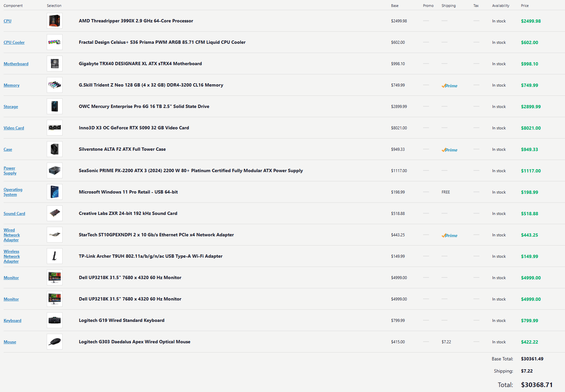Click the FREE shipping label for Windows 11

pos(446,192)
